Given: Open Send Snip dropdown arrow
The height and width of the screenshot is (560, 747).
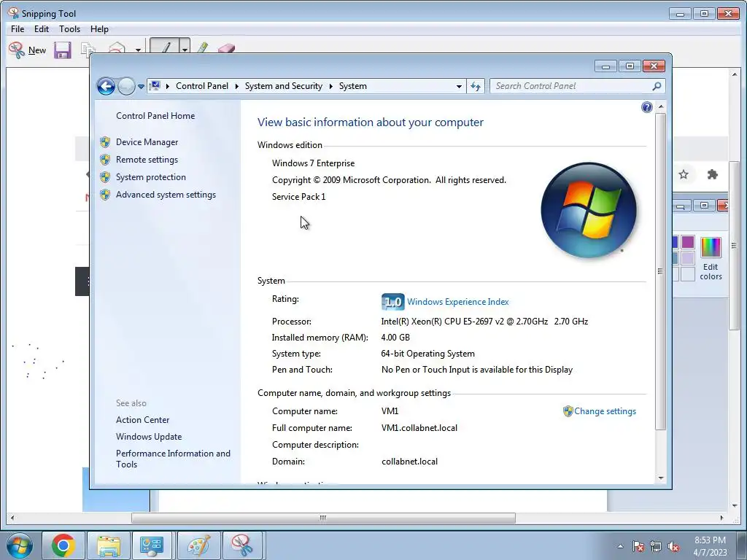Looking at the screenshot, I should pyautogui.click(x=138, y=50).
